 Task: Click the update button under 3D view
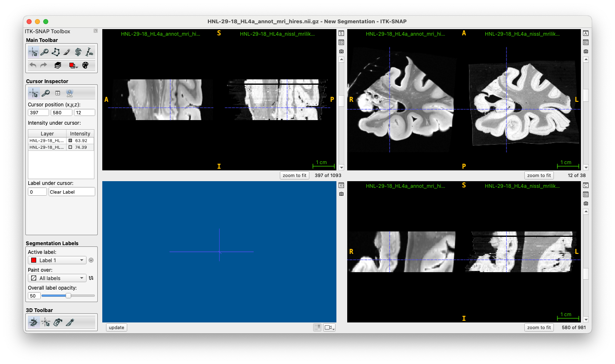point(116,327)
